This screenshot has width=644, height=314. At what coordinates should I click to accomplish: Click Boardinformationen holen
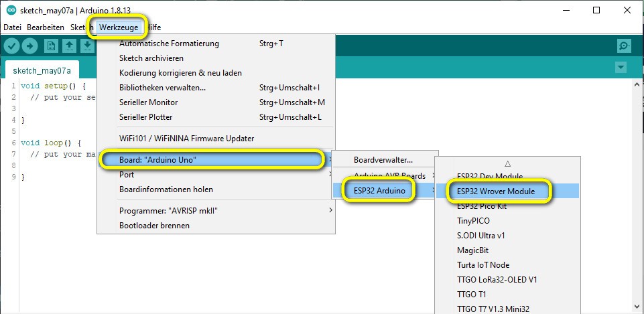click(x=216, y=189)
